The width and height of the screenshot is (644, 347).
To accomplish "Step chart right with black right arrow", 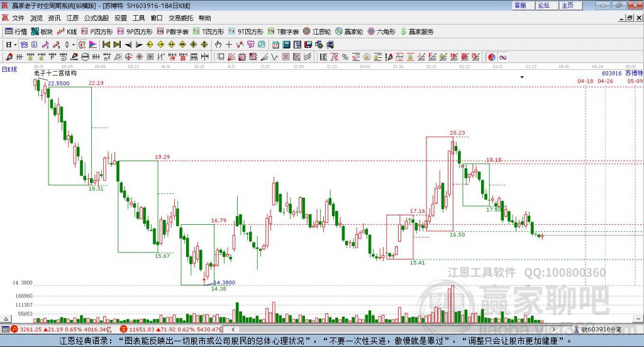I will pos(139,45).
